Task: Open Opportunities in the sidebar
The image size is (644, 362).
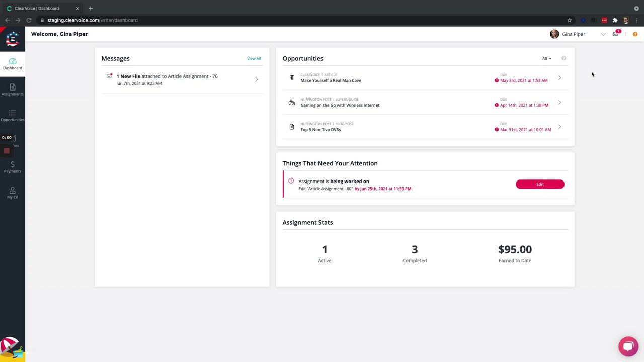Action: [x=13, y=116]
